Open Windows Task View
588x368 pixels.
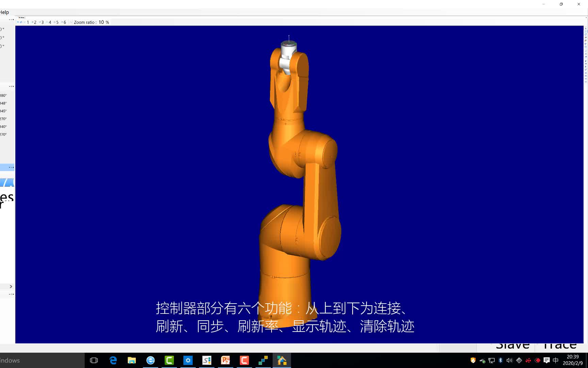(94, 360)
